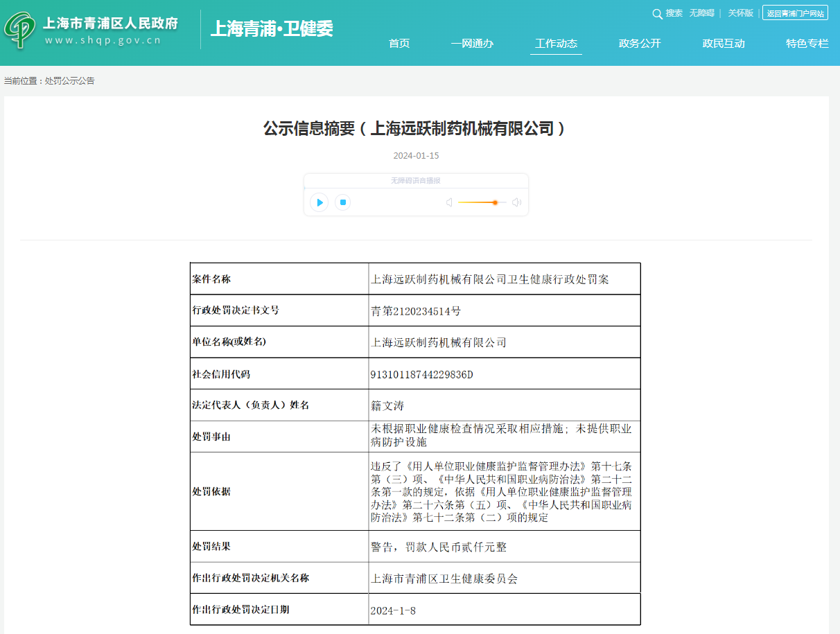Open 一网通办 navigation tab
The height and width of the screenshot is (634, 840).
472,43
